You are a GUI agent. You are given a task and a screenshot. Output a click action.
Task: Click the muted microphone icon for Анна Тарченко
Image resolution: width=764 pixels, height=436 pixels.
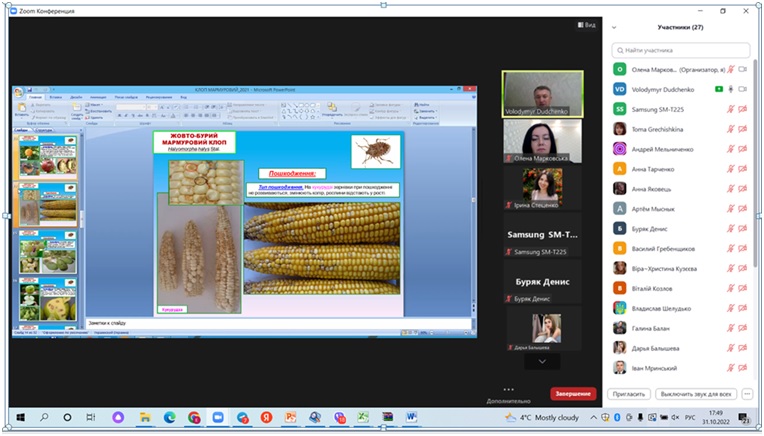tap(731, 168)
